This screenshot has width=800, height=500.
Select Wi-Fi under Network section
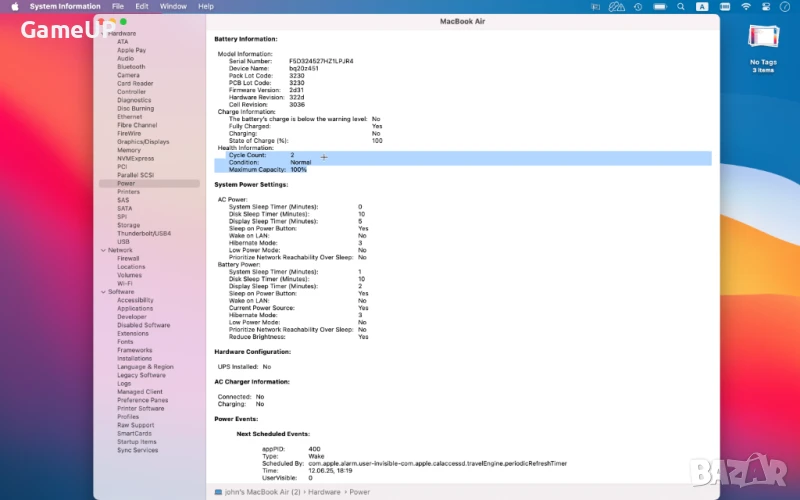tap(125, 284)
